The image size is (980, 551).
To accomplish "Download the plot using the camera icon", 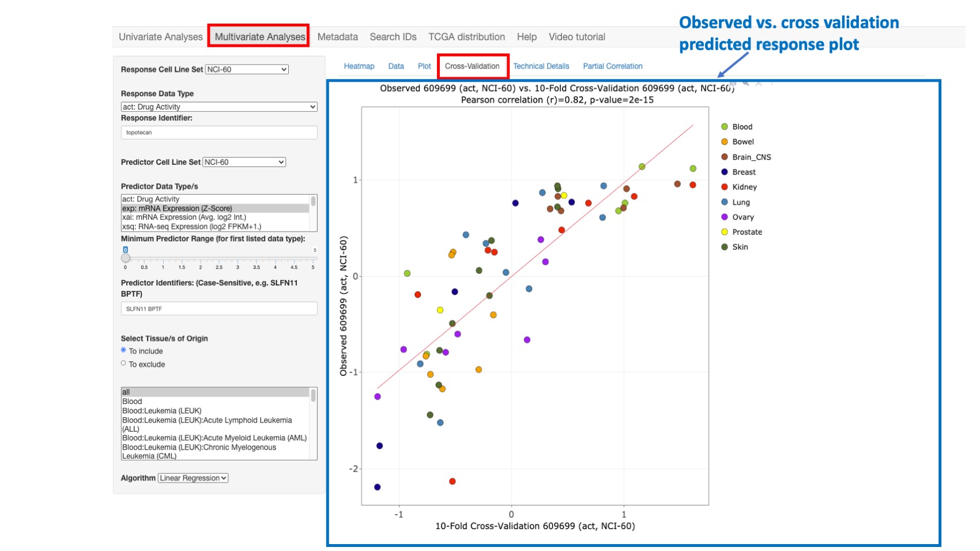I will 733,84.
